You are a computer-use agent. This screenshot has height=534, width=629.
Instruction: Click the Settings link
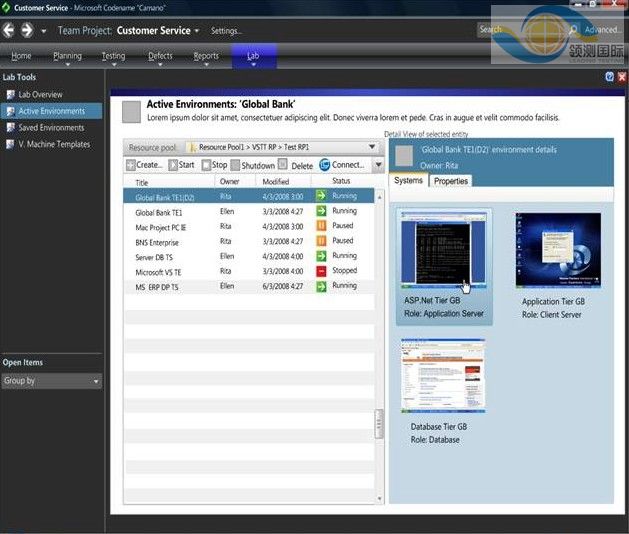[x=226, y=31]
